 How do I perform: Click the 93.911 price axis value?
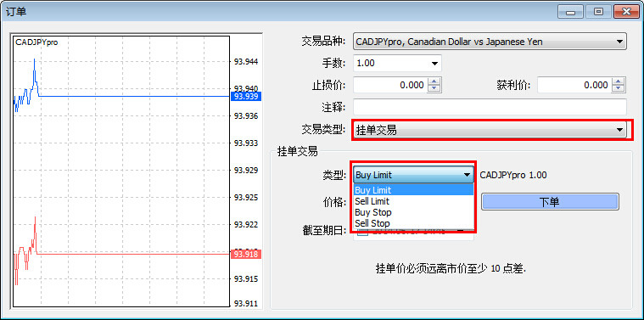coord(246,304)
